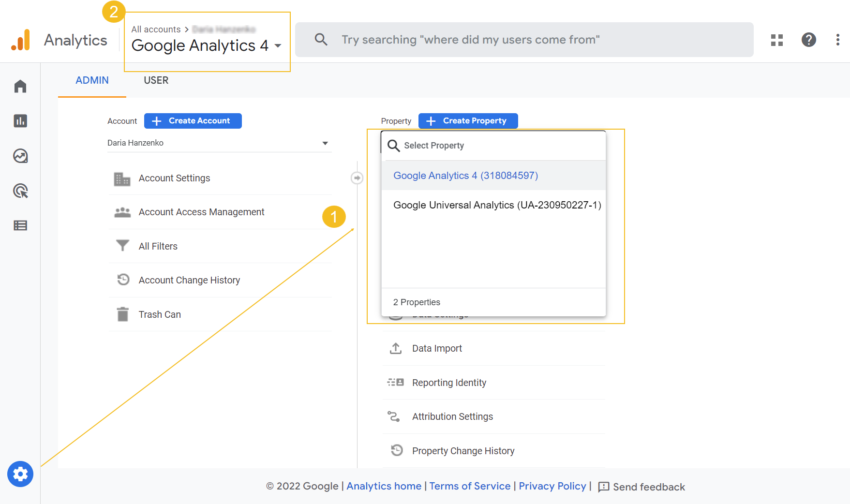Switch to the ADMIN tab

point(92,80)
